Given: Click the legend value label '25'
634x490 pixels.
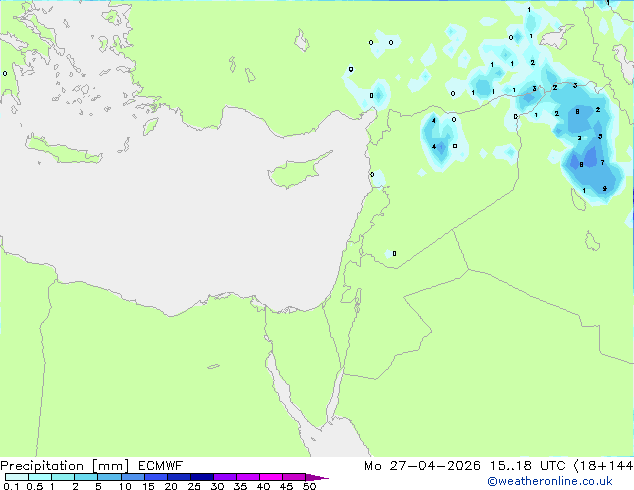Looking at the screenshot, I should tap(194, 486).
